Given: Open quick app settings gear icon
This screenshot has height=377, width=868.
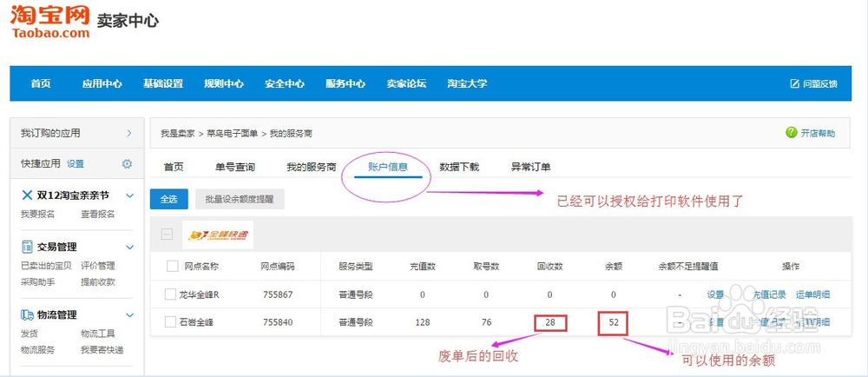Looking at the screenshot, I should point(127,164).
